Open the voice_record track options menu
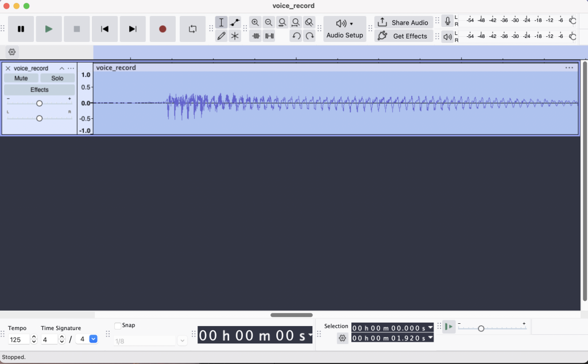 [71, 68]
